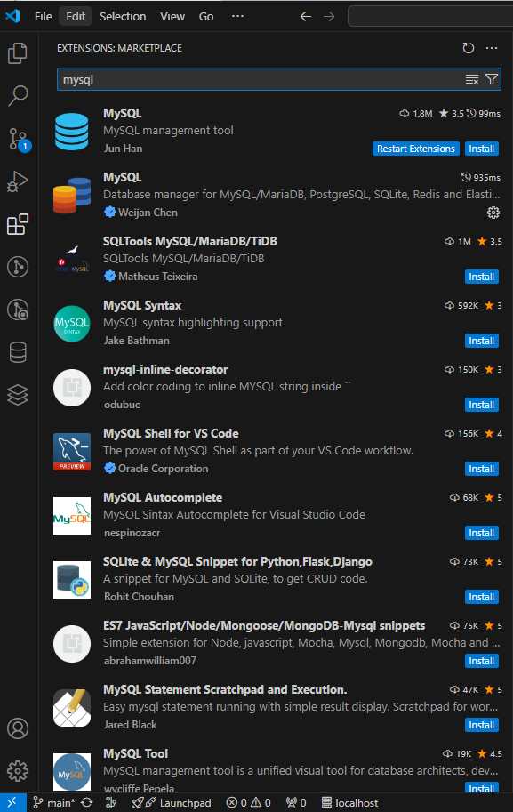Click the remote window status bar icon
The height and width of the screenshot is (812, 513).
[x=12, y=803]
